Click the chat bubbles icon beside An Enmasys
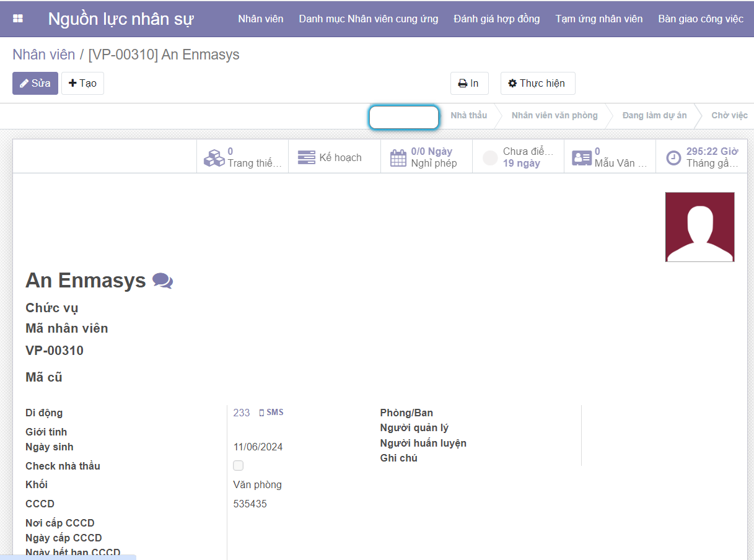This screenshot has height=560, width=754. (x=162, y=281)
